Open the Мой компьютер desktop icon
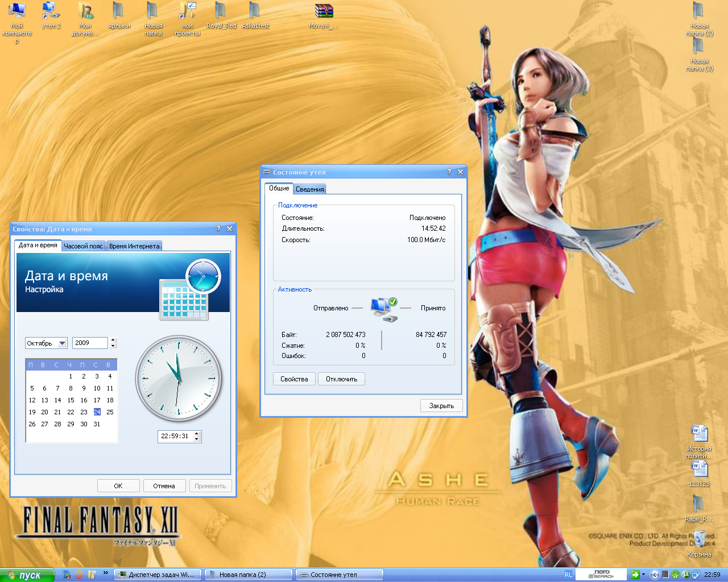The image size is (728, 582). [17, 11]
